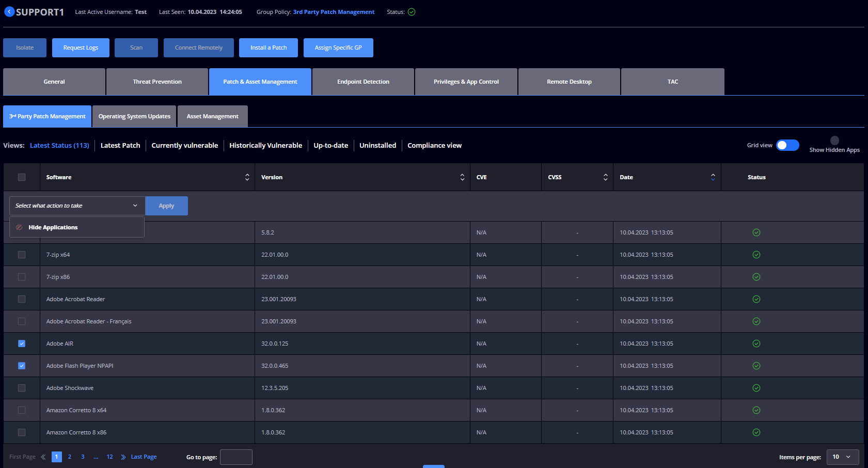The width and height of the screenshot is (868, 468).
Task: Open the Items per page dropdown
Action: tap(843, 457)
